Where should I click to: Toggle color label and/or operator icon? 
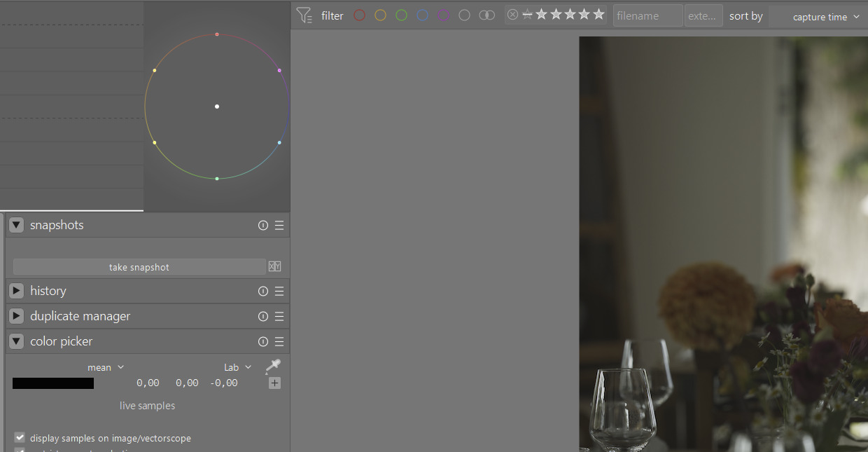coord(486,15)
